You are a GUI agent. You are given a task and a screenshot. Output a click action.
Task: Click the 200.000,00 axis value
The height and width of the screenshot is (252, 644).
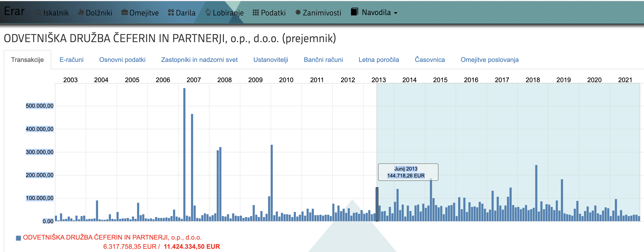pyautogui.click(x=39, y=175)
